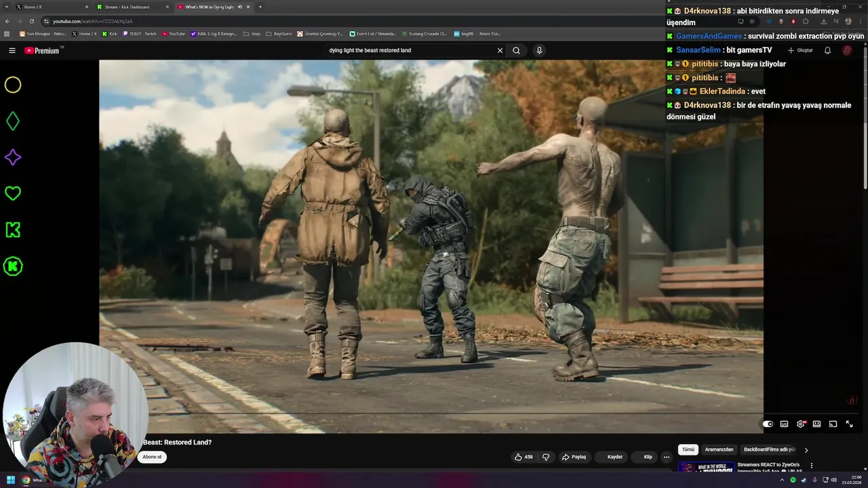Expand filter chips with right chevron
The width and height of the screenshot is (868, 488).
[806, 449]
